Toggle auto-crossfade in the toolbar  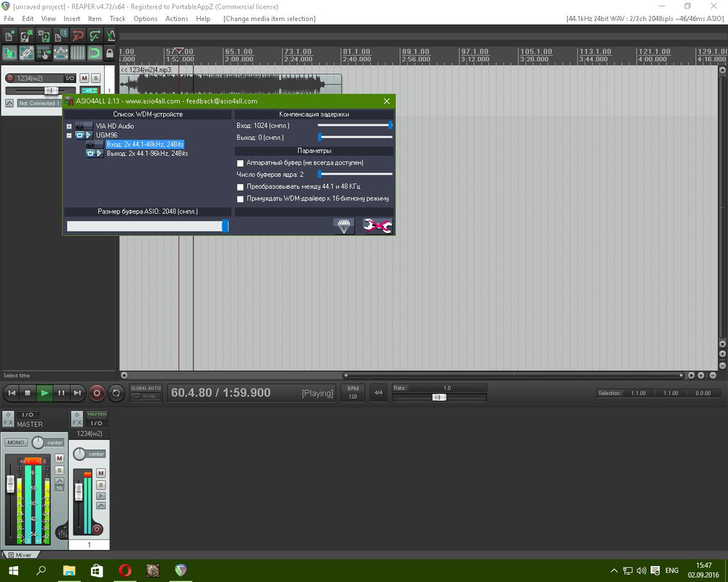coord(9,53)
